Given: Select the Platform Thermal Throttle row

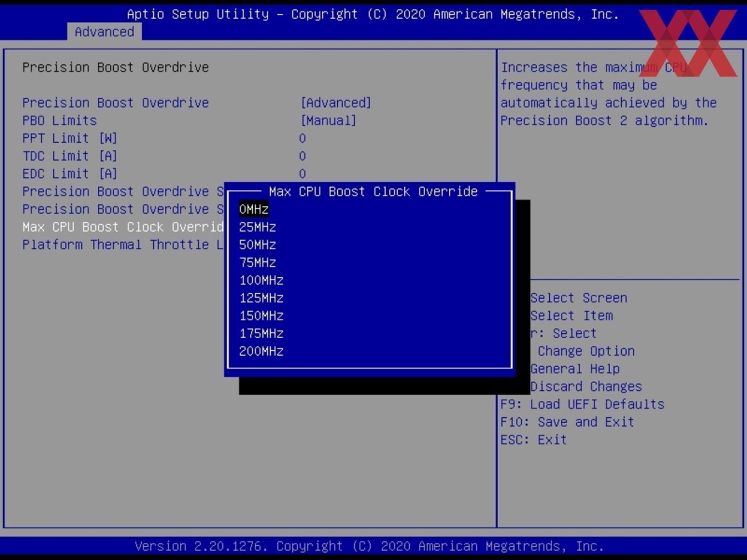Looking at the screenshot, I should tap(123, 244).
